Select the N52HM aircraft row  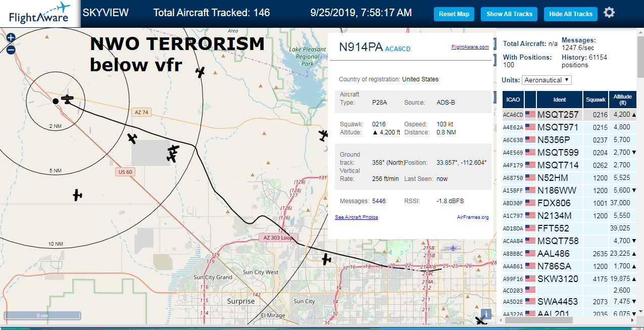tap(569, 178)
